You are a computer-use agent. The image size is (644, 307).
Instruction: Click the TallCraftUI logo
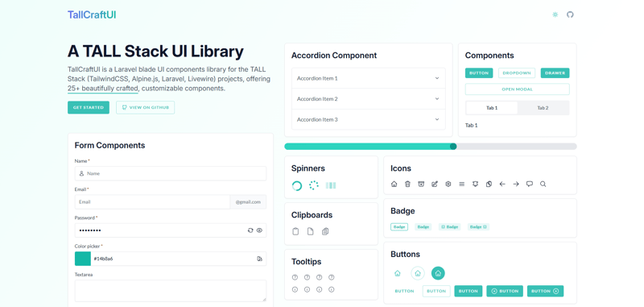(92, 15)
